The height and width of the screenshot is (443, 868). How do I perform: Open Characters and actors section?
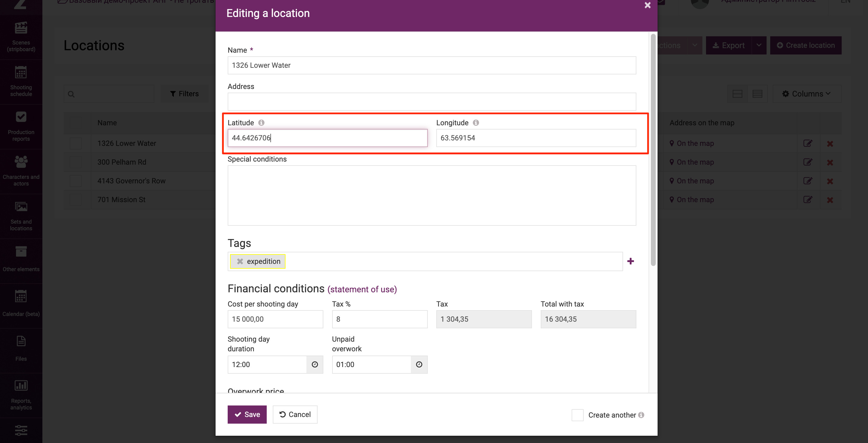pos(21,172)
